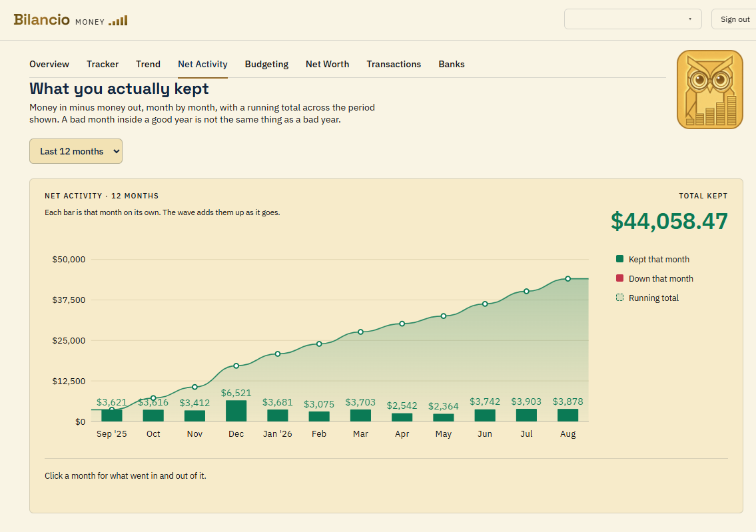Click the running total point above Jan '26
This screenshot has width=756, height=532.
tap(278, 354)
